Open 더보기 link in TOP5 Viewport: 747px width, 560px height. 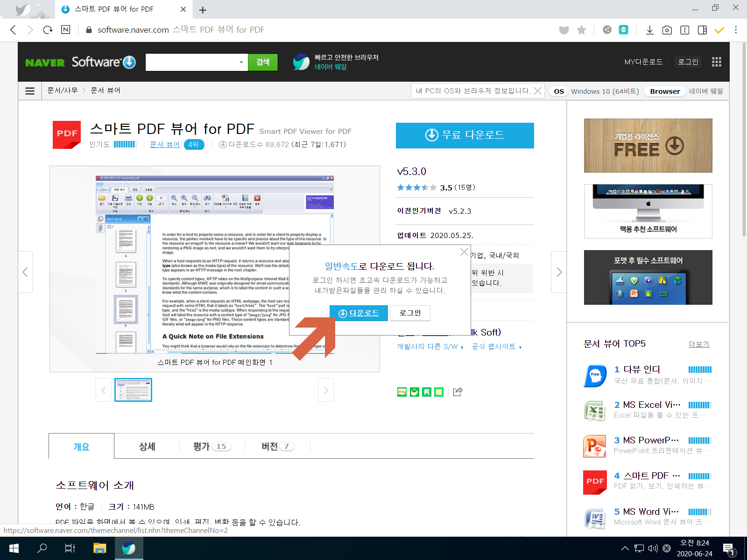point(699,344)
